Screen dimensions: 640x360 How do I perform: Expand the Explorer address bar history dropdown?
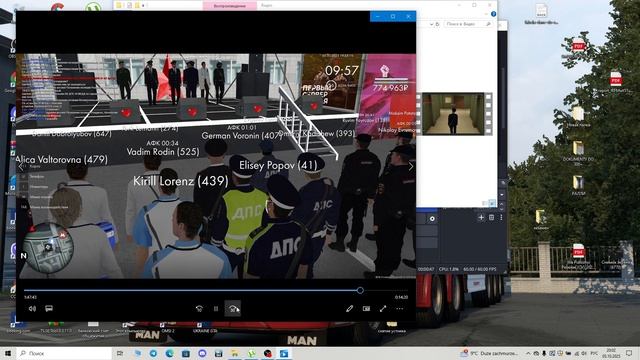pyautogui.click(x=431, y=24)
